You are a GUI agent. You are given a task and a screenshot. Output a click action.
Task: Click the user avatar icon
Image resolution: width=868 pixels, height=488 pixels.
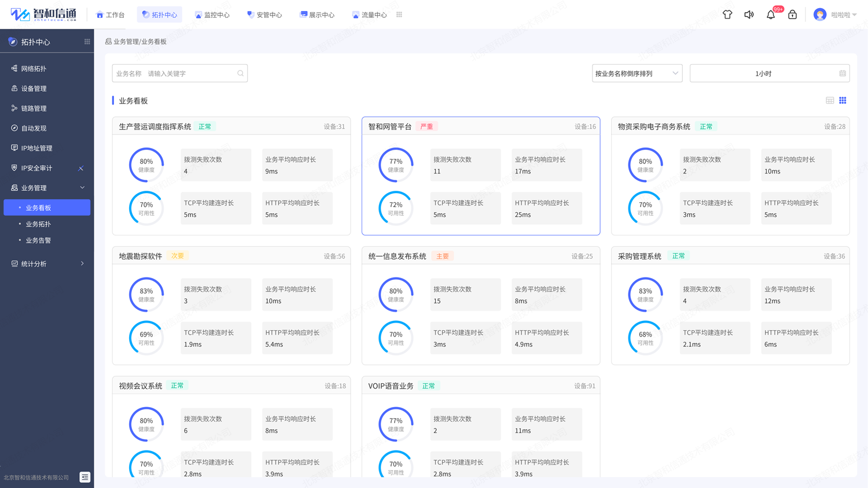click(819, 14)
